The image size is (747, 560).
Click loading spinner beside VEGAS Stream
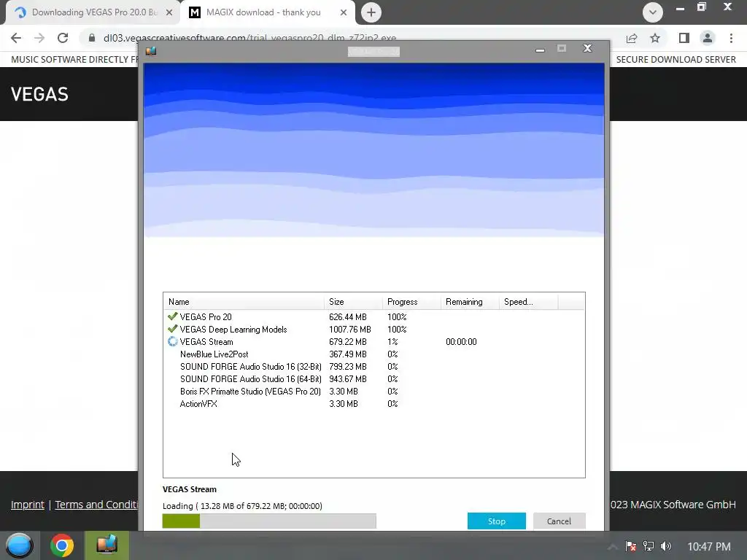[x=172, y=341]
